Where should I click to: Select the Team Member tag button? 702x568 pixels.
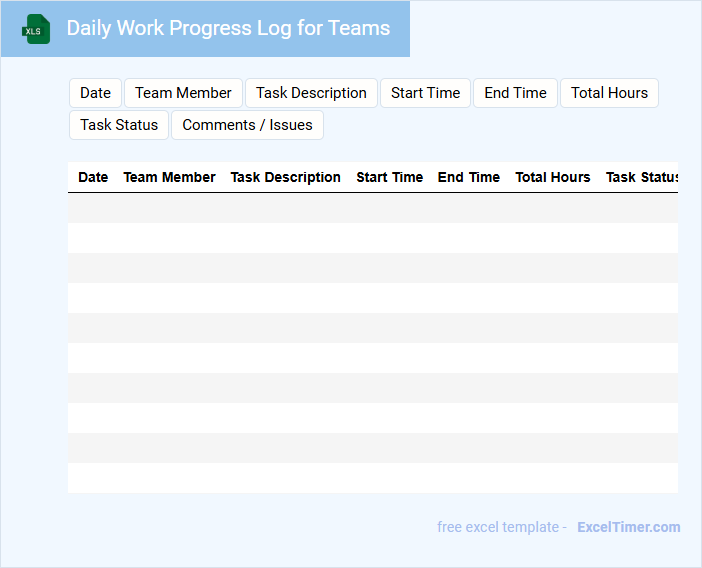coord(183,93)
